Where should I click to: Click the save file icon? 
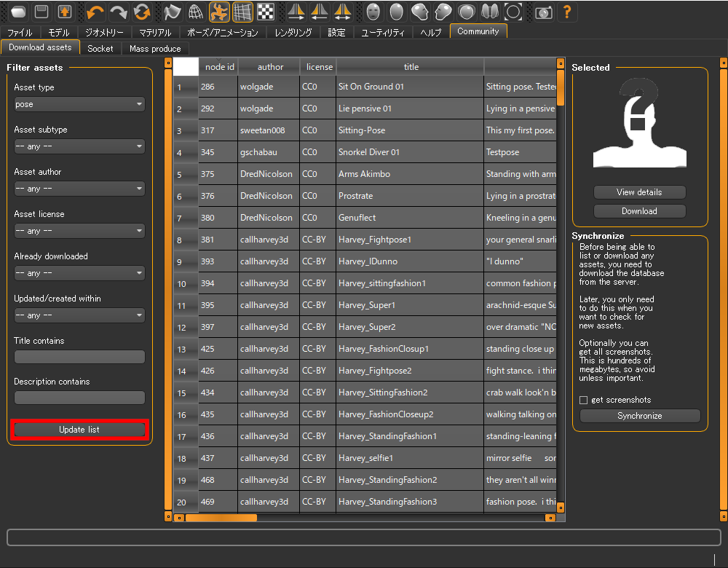41,12
